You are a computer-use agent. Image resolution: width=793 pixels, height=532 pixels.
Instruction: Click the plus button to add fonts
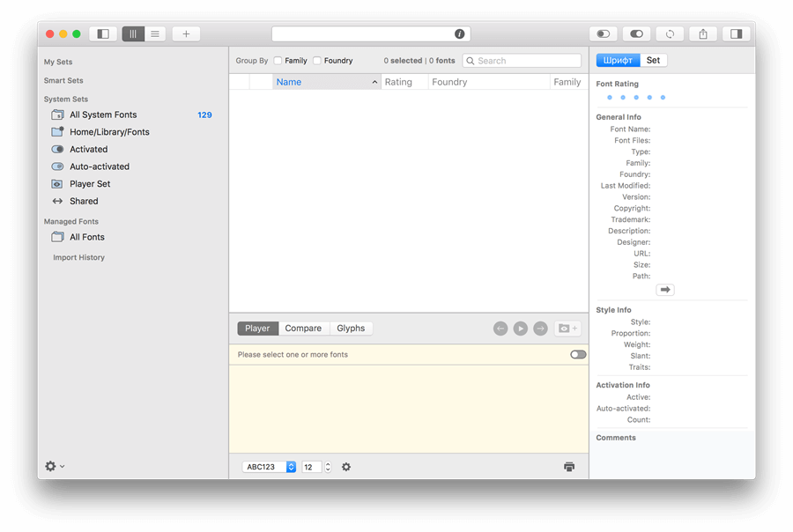tap(186, 33)
